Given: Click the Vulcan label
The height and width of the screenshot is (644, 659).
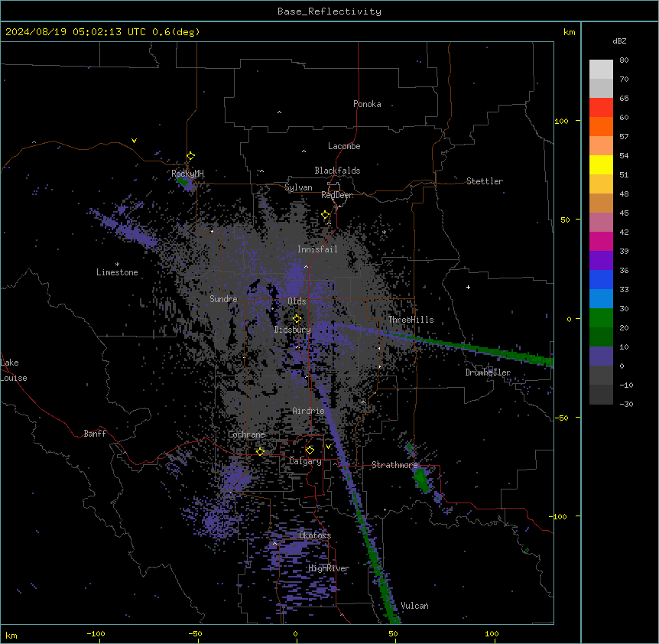Looking at the screenshot, I should click(x=414, y=606).
